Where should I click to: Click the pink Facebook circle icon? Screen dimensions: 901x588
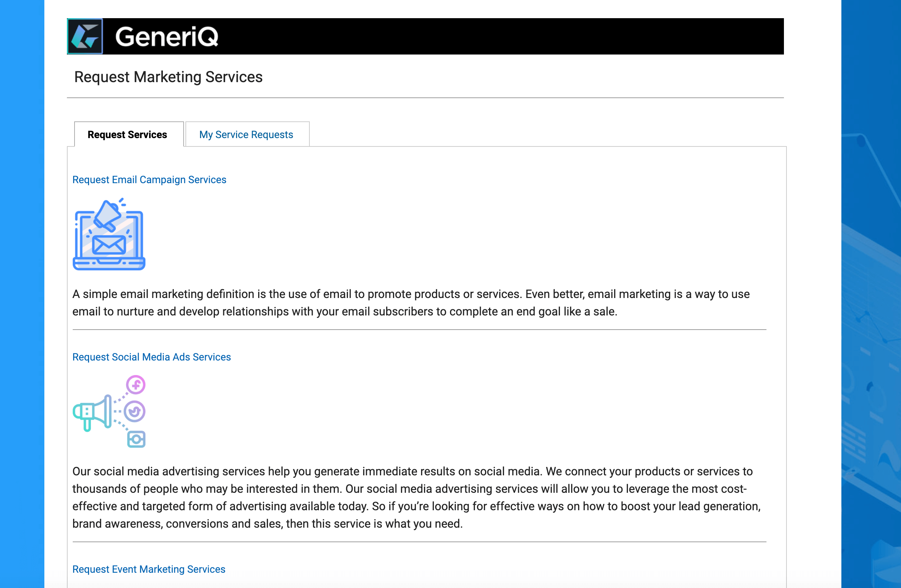point(136,384)
